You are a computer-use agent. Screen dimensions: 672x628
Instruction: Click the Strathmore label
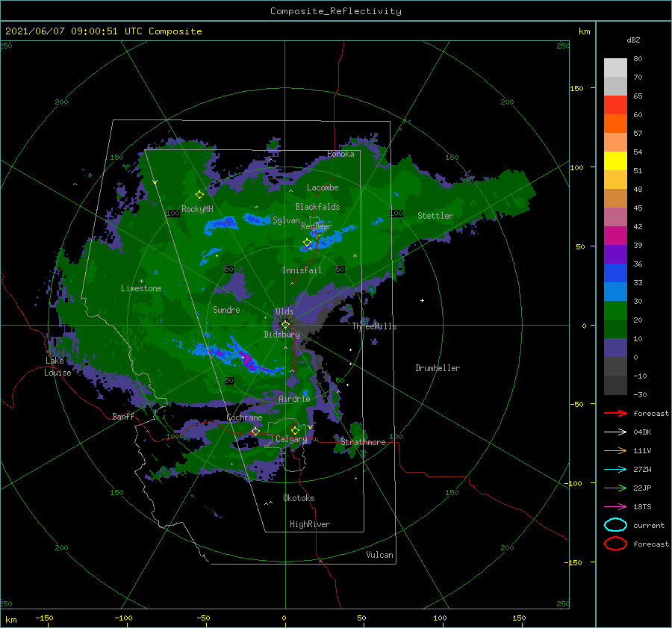[x=363, y=442]
